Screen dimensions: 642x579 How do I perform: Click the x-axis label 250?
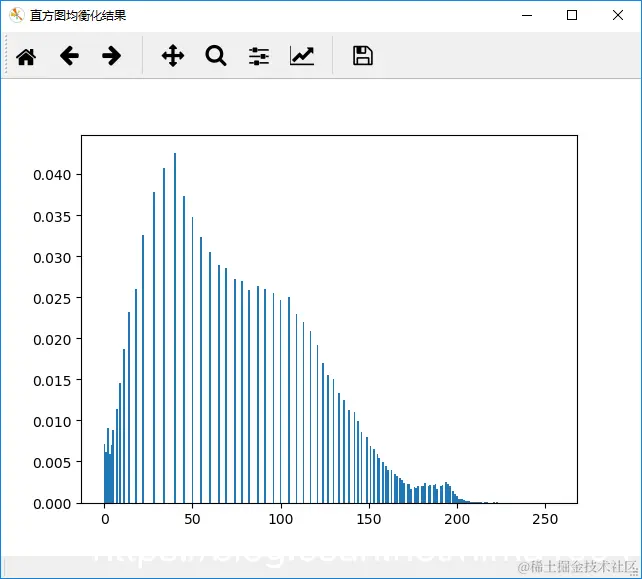[545, 519]
